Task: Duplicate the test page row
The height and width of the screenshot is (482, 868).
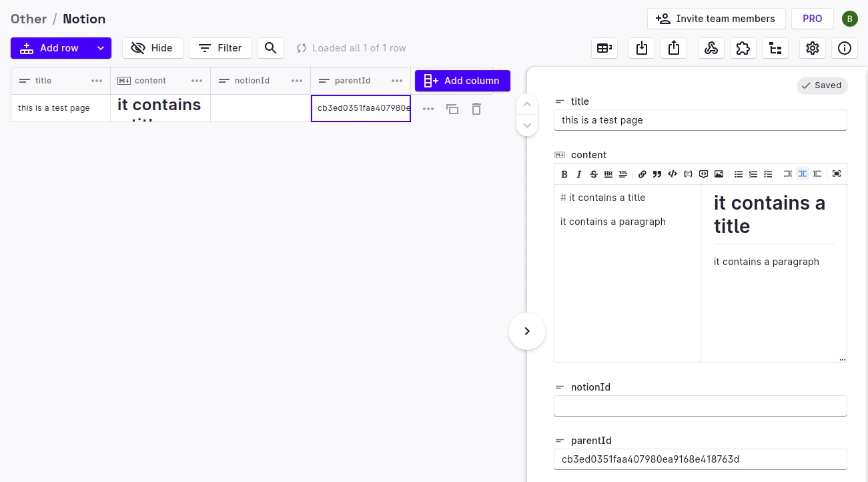Action: click(452, 109)
